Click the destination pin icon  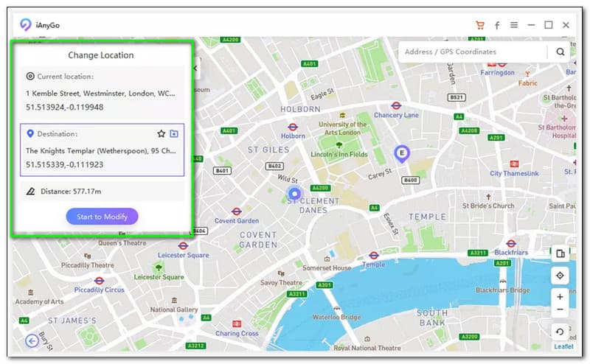click(x=30, y=133)
